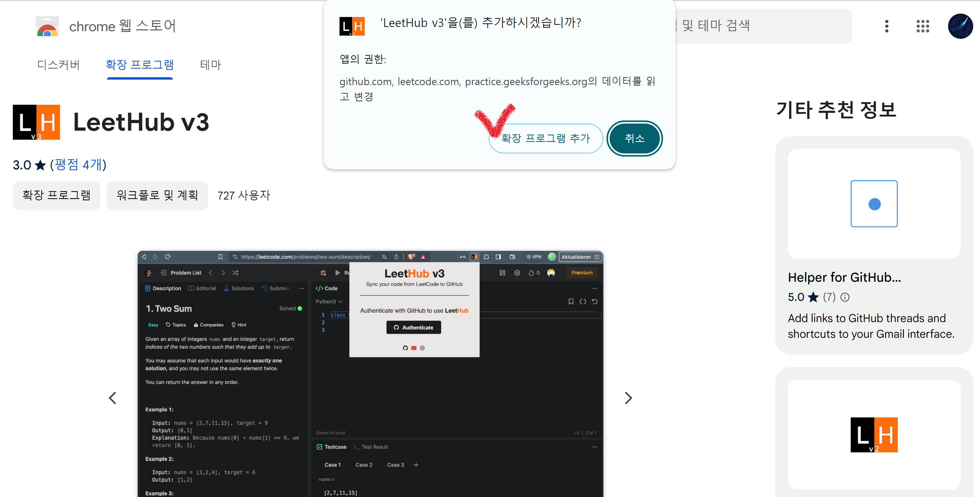Open the Google apps grid
The width and height of the screenshot is (980, 497).
click(x=923, y=26)
